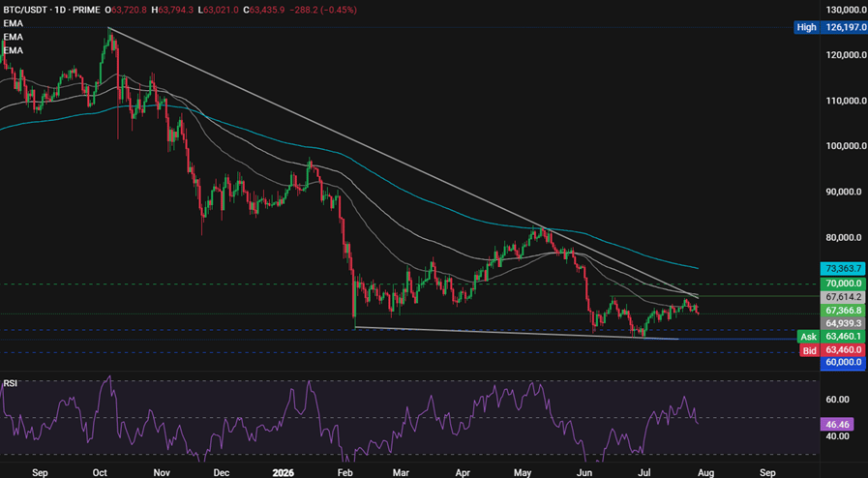The width and height of the screenshot is (868, 478).
Task: Click the RSI scale label 60.00
Action: [x=839, y=400]
